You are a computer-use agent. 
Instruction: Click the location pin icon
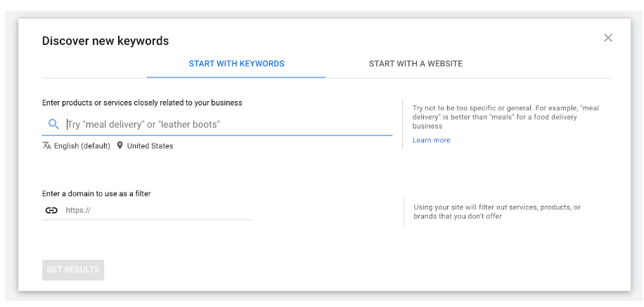pos(120,146)
